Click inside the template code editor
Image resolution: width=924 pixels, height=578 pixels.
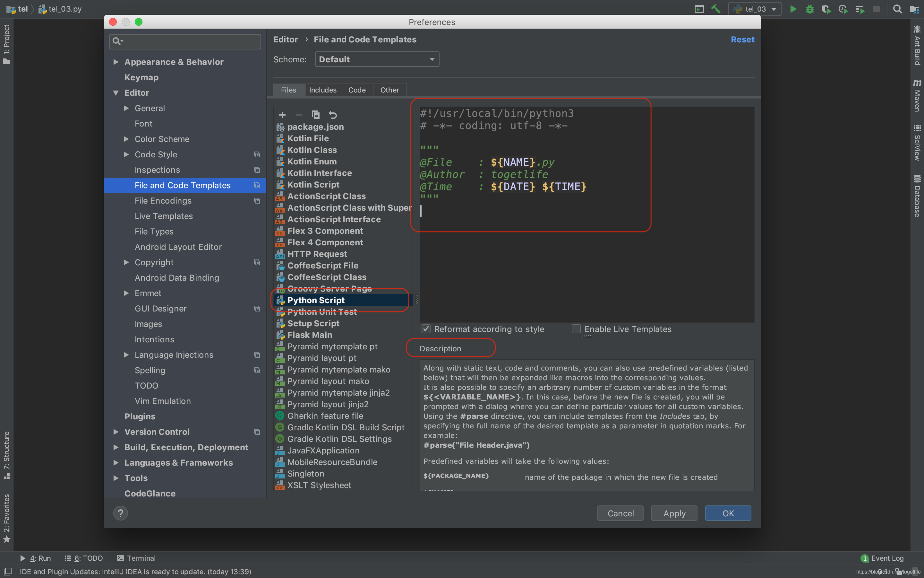586,215
